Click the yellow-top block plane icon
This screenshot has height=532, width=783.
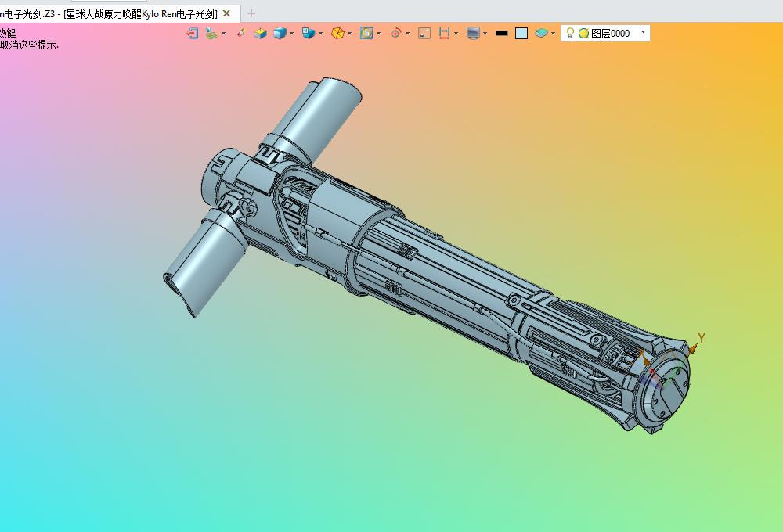coord(260,34)
